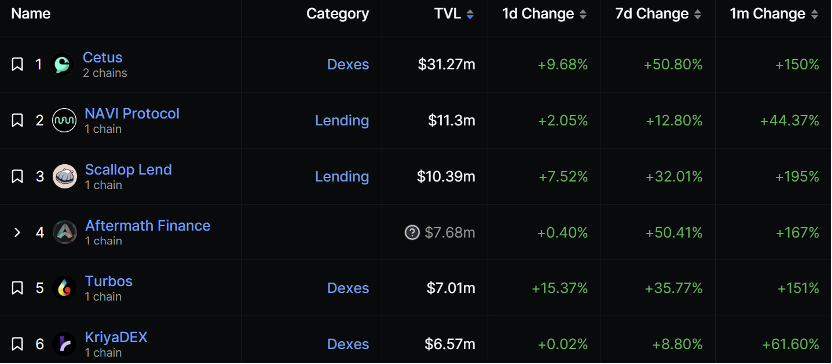Bookmark the KriyaDEX row
This screenshot has height=364, width=832.
(17, 344)
